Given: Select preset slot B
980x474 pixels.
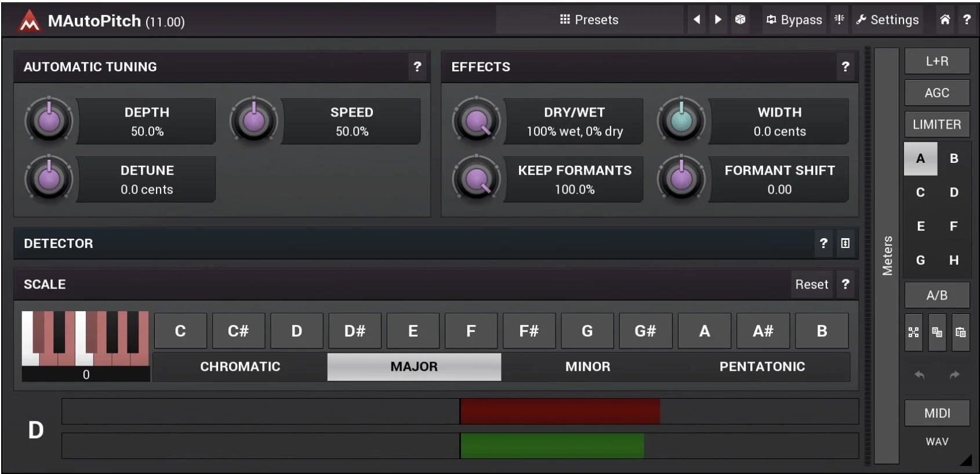Looking at the screenshot, I should tap(954, 159).
